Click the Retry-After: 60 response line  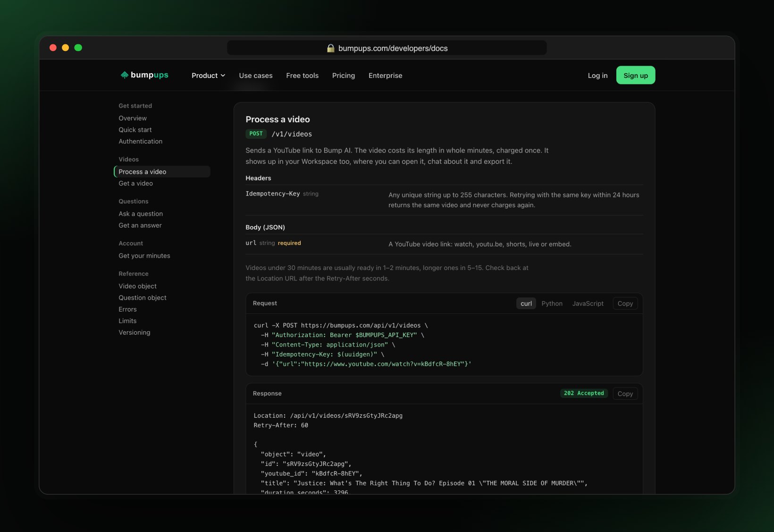[x=281, y=425]
